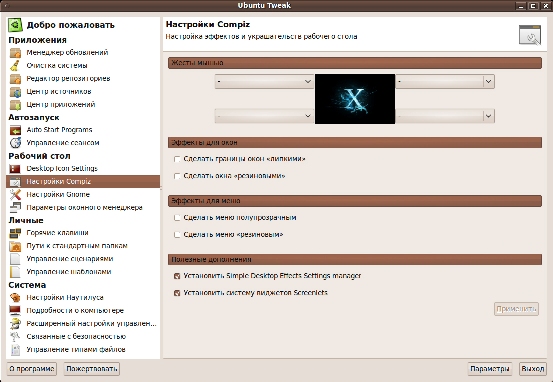553x382 pixels.
Task: Click the Добро пожаловать heading
Action: [x=71, y=25]
